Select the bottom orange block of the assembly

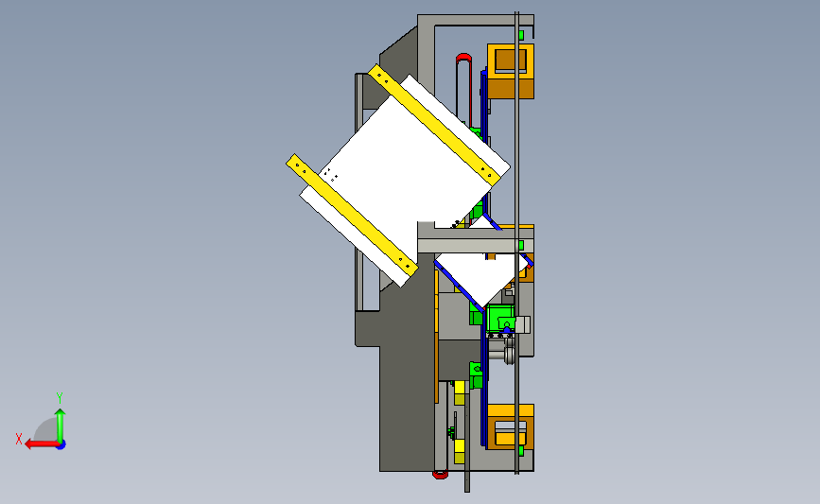[x=511, y=426]
